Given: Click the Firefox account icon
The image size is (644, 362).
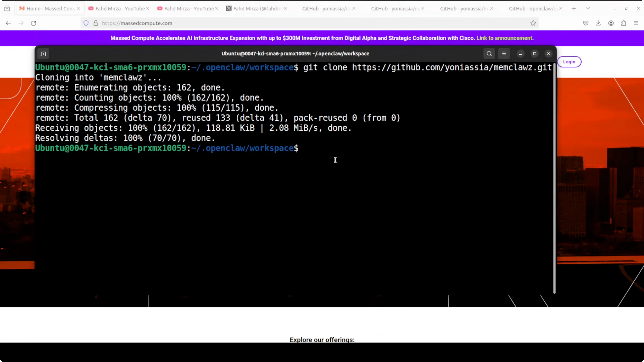Looking at the screenshot, I should (x=611, y=23).
